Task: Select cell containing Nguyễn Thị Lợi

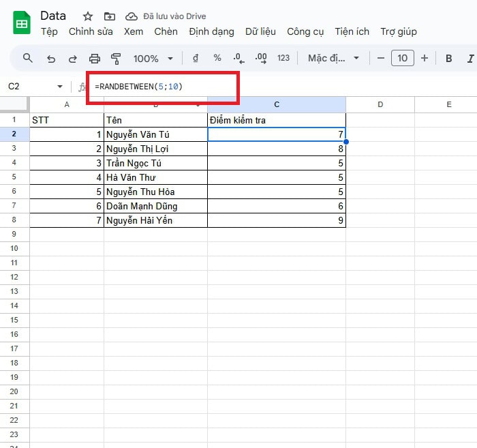Action: click(155, 149)
